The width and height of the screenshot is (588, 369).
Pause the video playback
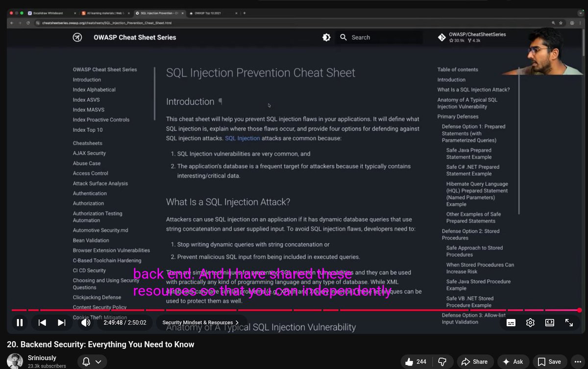tap(20, 322)
